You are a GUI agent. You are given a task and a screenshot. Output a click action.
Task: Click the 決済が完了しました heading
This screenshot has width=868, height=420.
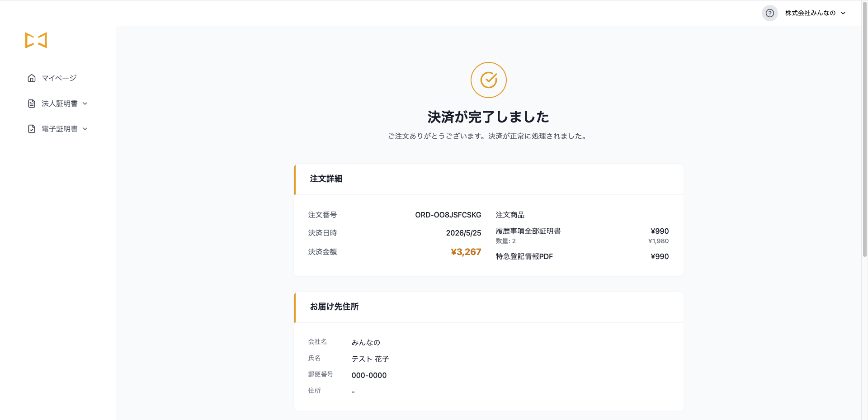pos(488,117)
